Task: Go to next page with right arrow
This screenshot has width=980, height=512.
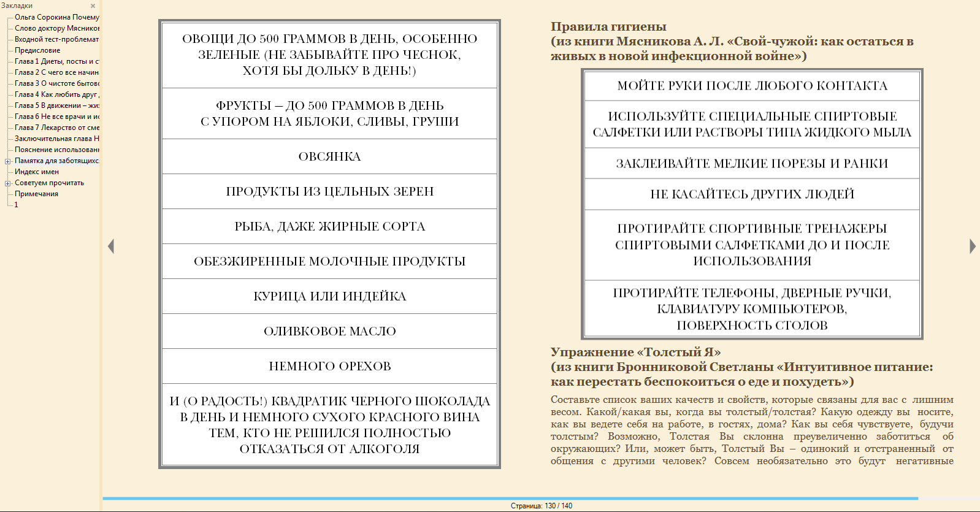Action: pyautogui.click(x=973, y=246)
